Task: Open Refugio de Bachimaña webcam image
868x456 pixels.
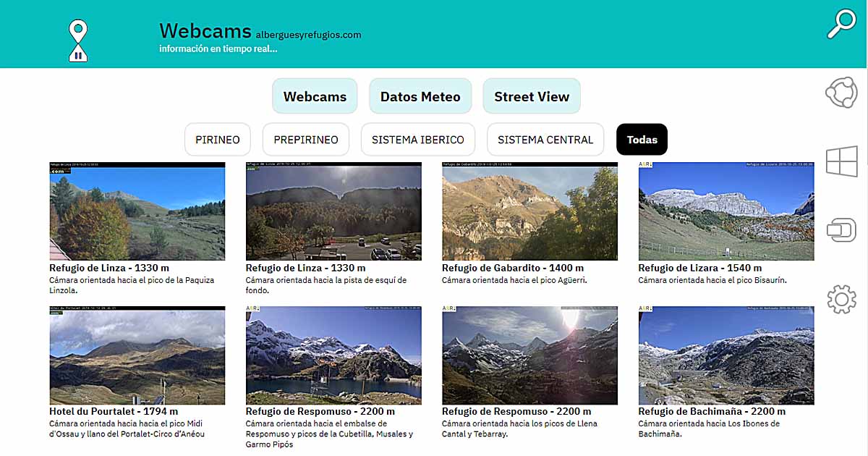Action: point(726,355)
